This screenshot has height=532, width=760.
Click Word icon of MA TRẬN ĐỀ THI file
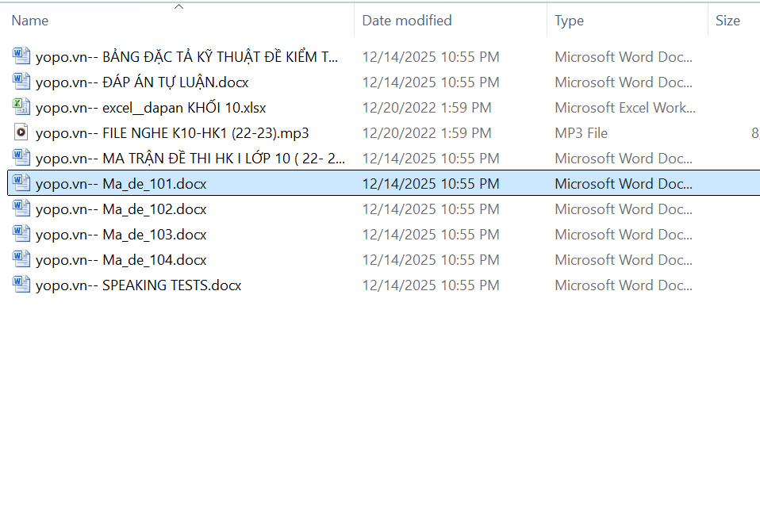click(x=21, y=158)
